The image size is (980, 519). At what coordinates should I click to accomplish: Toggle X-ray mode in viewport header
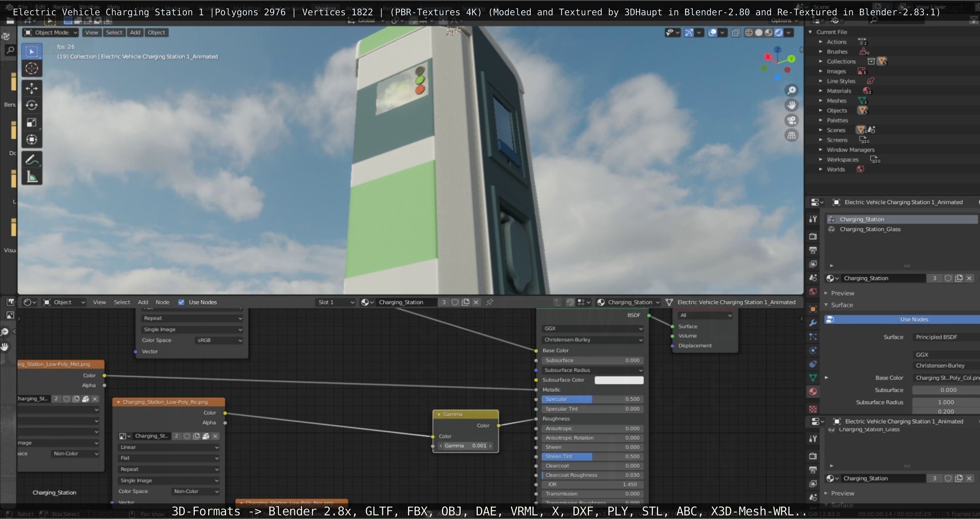click(736, 33)
